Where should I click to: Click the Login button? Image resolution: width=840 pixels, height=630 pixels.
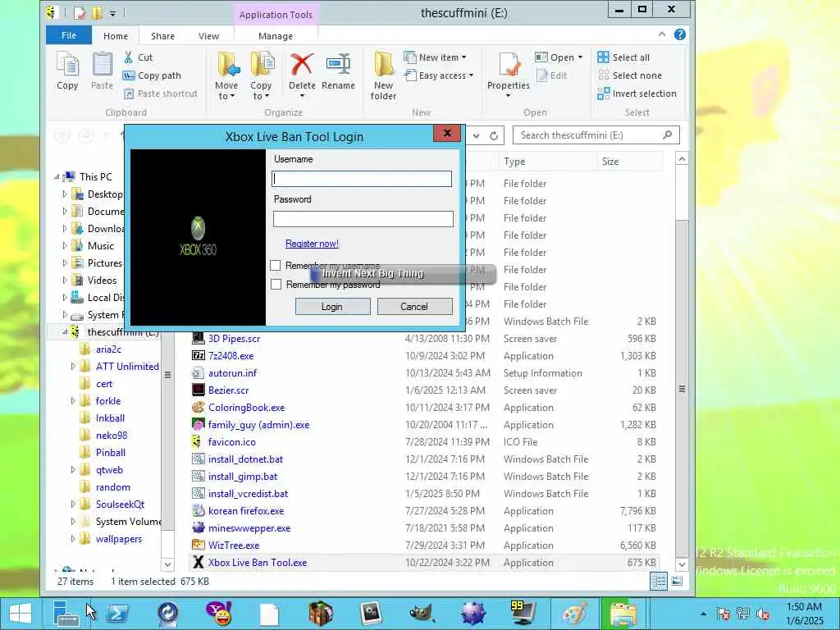tap(332, 307)
